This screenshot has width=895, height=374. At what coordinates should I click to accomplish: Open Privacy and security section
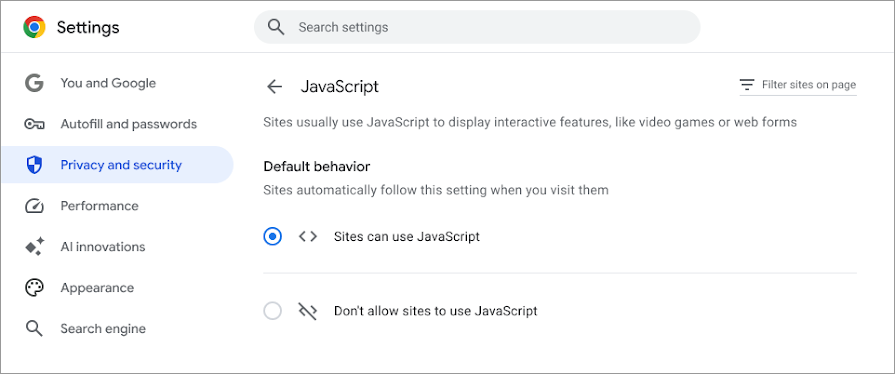pos(117,165)
